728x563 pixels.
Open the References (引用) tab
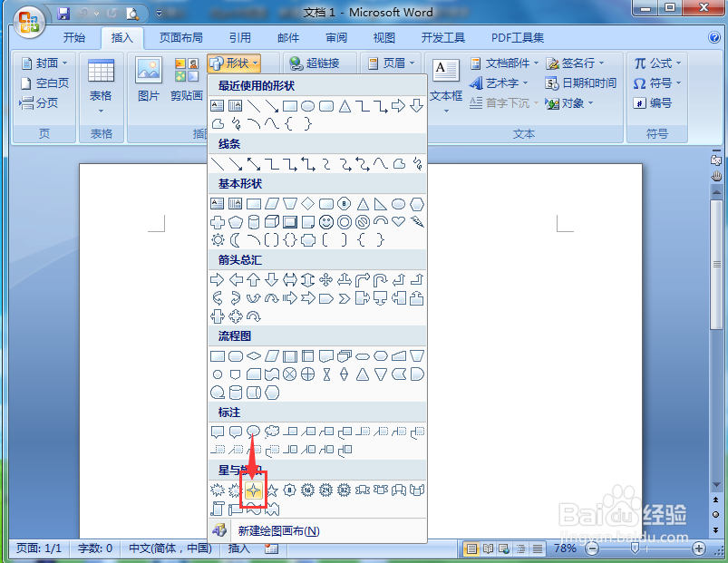pos(240,37)
